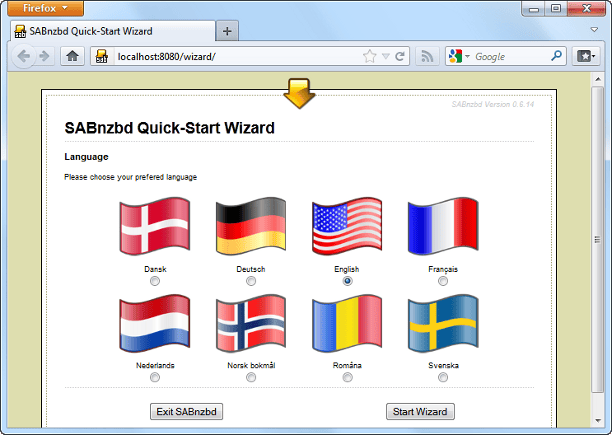
Task: Click the vertical scrollbar thumb
Action: point(597,239)
